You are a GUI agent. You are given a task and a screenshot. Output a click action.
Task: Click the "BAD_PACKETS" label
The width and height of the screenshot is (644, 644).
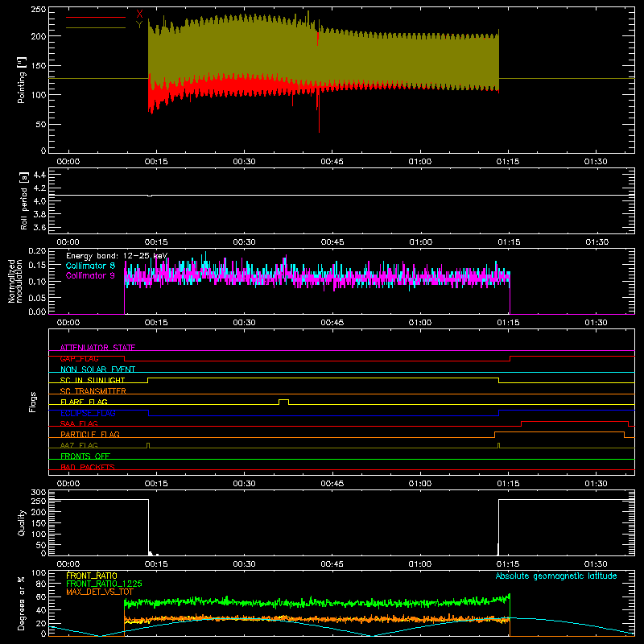88,467
